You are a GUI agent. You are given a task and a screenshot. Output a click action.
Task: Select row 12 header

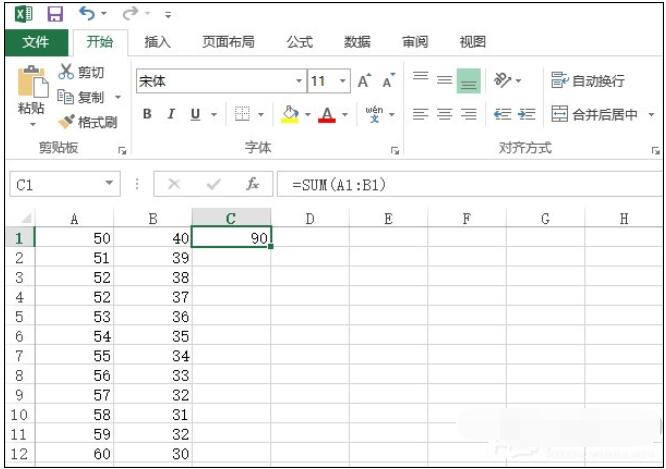20,454
